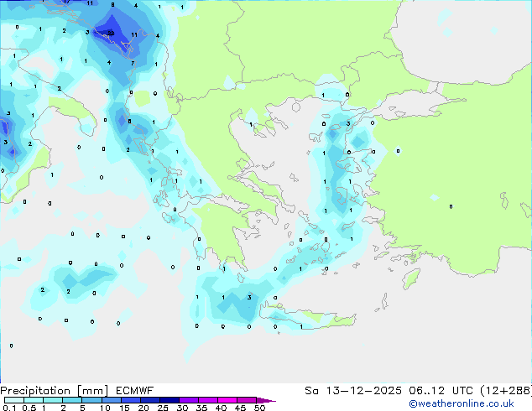Image resolution: width=532 pixels, height=411 pixels.
Task: Click the above-50 mm legend arrow tip
Action: 266,400
